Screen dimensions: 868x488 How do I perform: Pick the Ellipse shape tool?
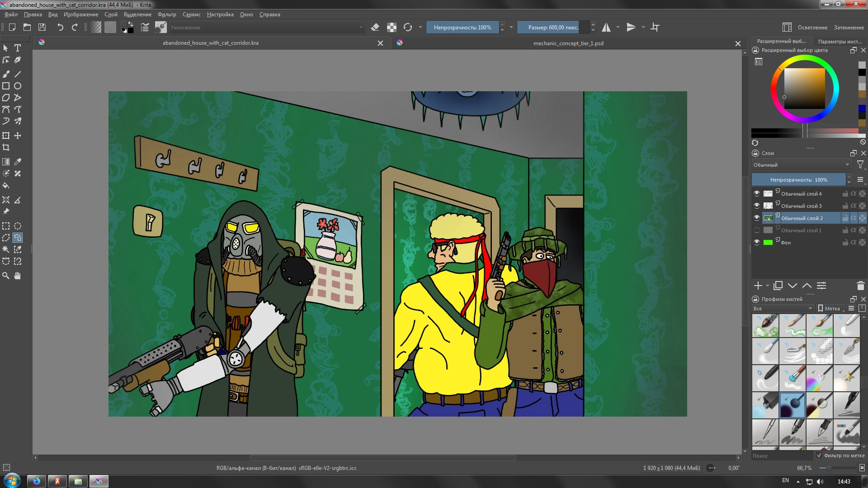(18, 86)
